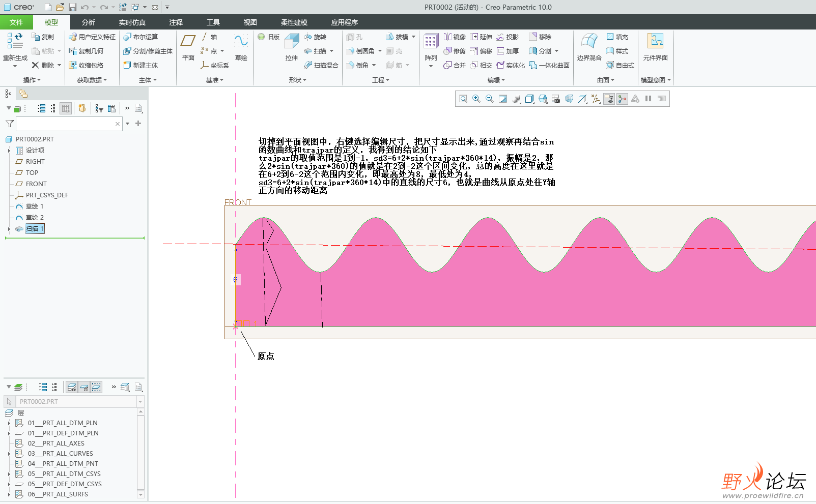The image size is (816, 504).
Task: Expand the 01__PRT_ALL_DTM_PLN layer
Action: tap(9, 423)
